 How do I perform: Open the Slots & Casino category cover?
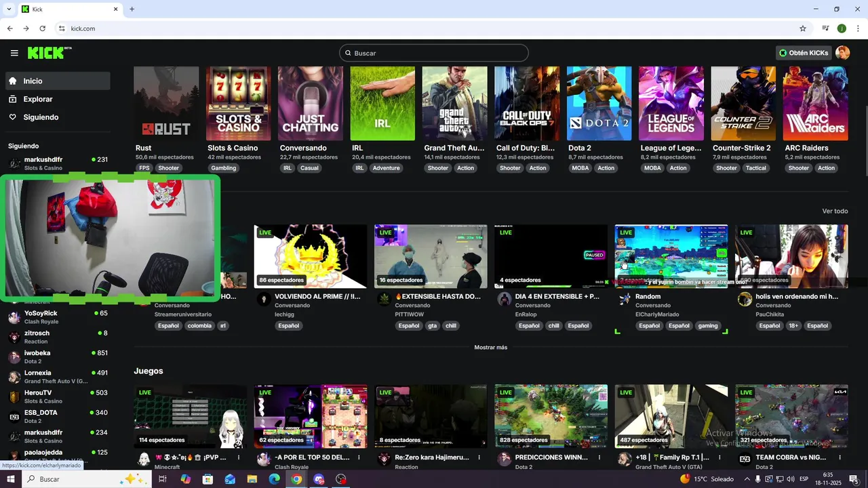(238, 103)
